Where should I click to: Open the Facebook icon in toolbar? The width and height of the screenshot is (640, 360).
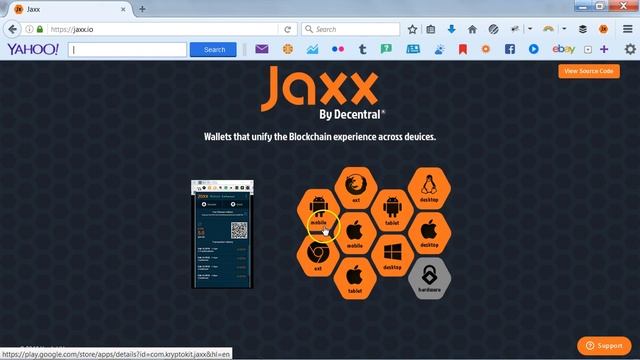pos(509,49)
